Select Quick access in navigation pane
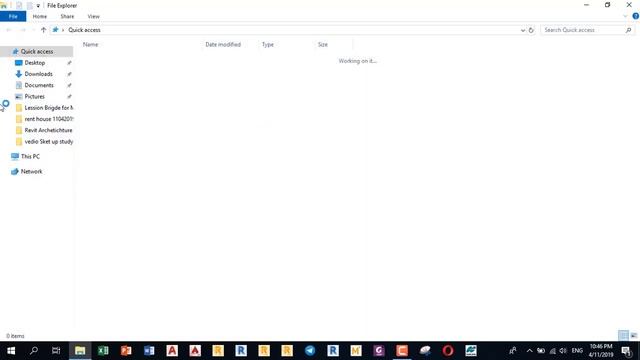The width and height of the screenshot is (640, 360). [x=37, y=51]
